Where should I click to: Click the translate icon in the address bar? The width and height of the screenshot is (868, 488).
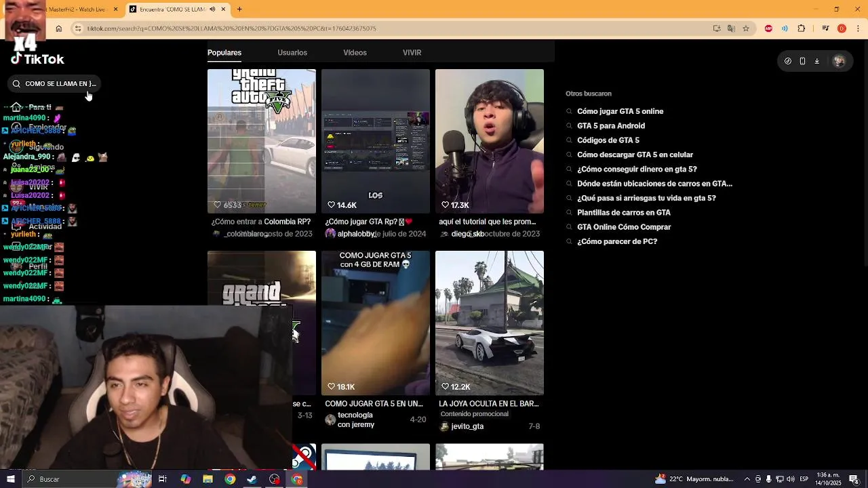pos(731,28)
